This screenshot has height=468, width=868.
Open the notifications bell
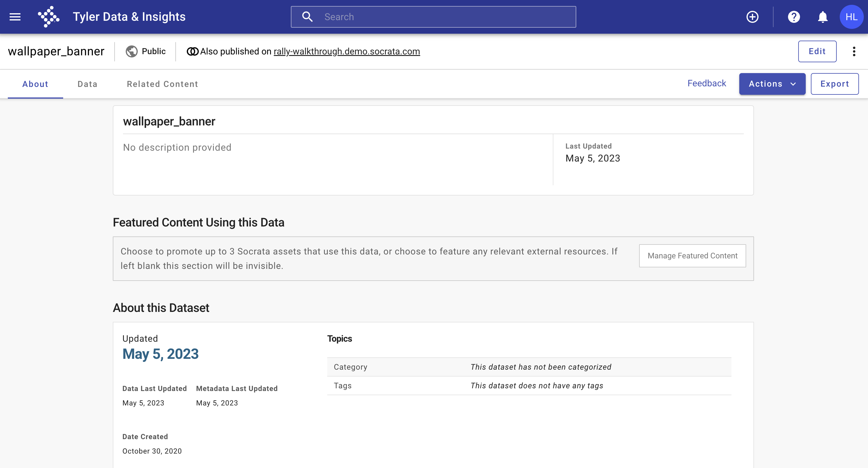pyautogui.click(x=823, y=17)
